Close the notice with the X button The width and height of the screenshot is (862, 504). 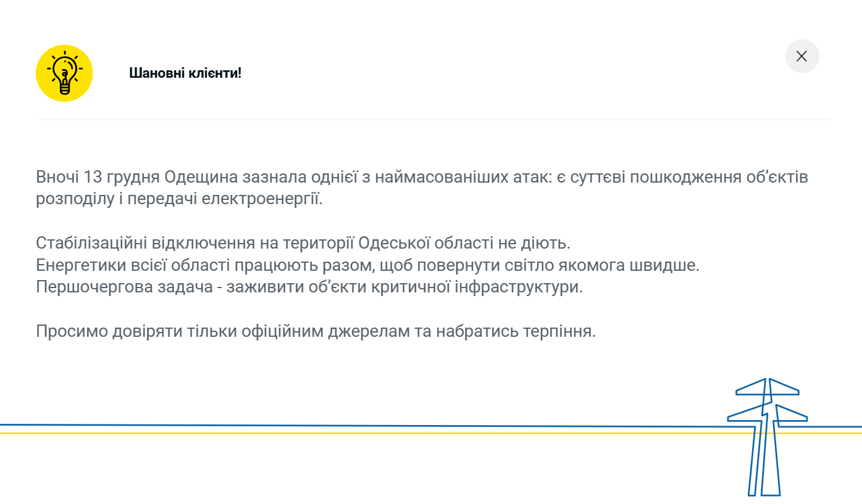tap(801, 56)
